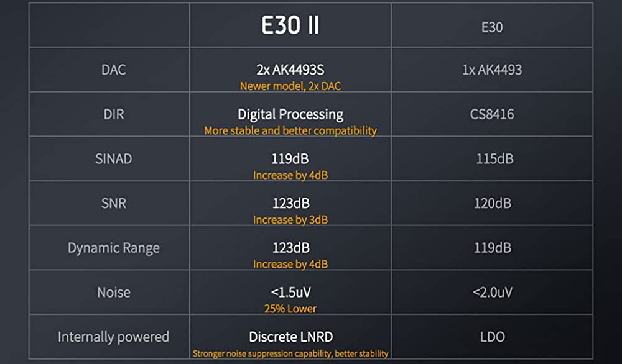Click the DAC row label
The height and width of the screenshot is (364, 622).
[x=114, y=70]
